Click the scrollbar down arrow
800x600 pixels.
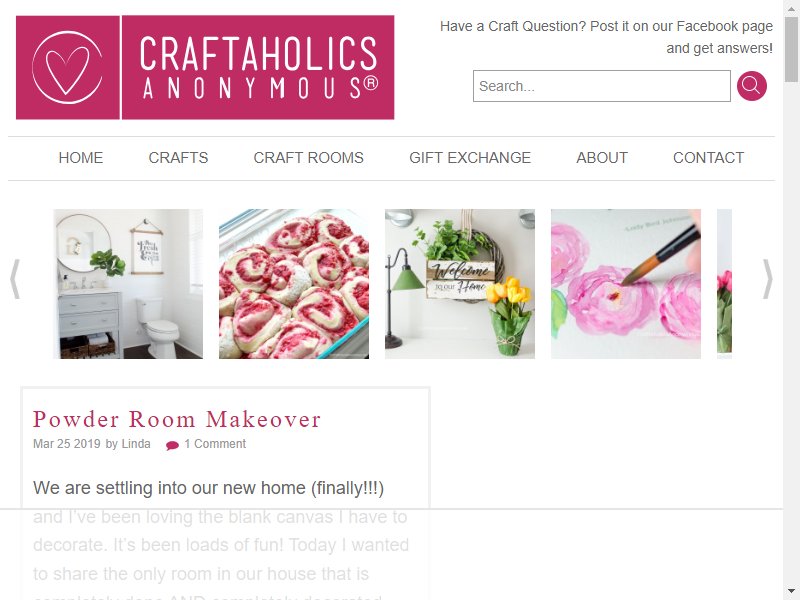click(791, 592)
